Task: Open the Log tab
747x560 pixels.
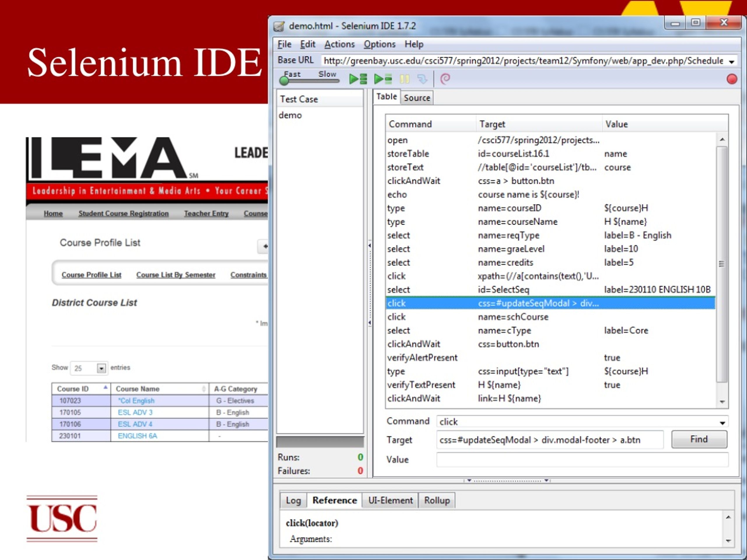Action: click(x=293, y=500)
